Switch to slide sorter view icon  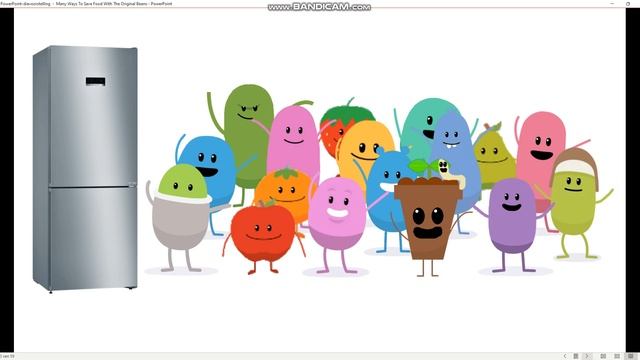[x=603, y=356]
